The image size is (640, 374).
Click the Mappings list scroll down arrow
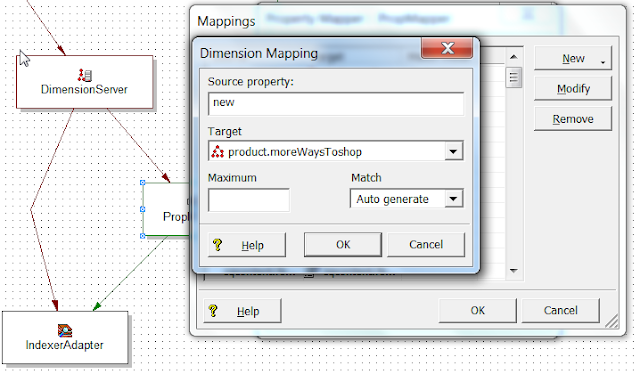click(514, 271)
